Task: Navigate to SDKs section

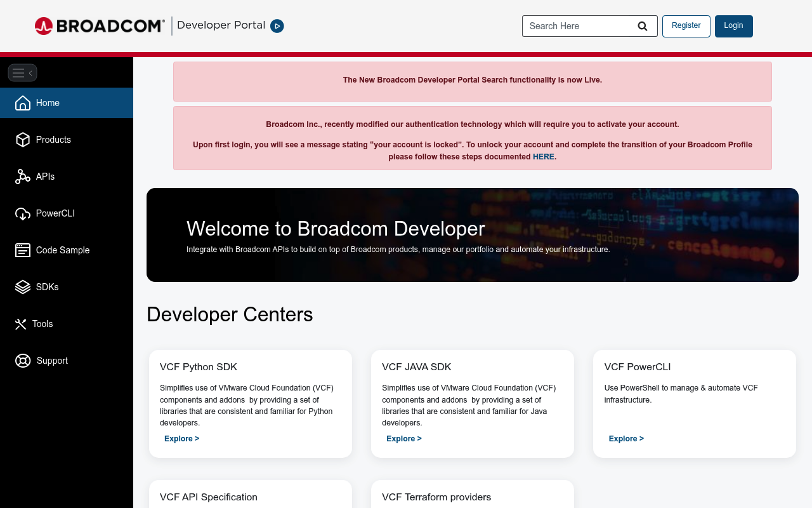Action: pos(67,287)
